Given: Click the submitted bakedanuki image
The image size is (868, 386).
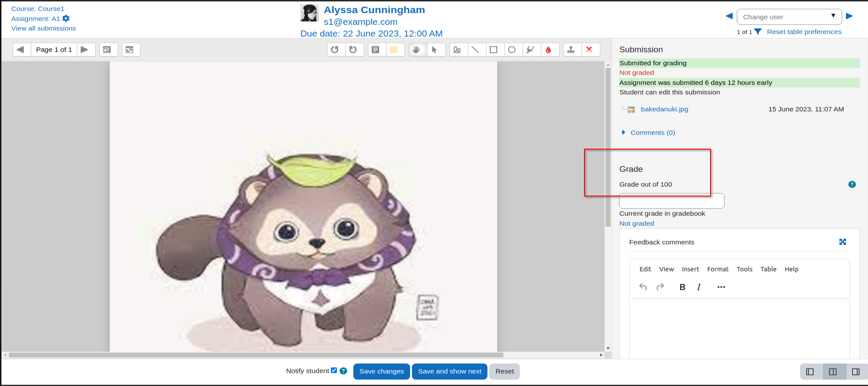Looking at the screenshot, I should pos(303,207).
